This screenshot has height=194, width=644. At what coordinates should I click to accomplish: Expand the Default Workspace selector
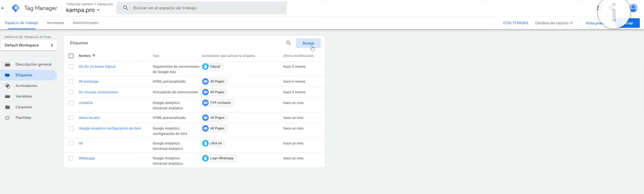(29, 45)
